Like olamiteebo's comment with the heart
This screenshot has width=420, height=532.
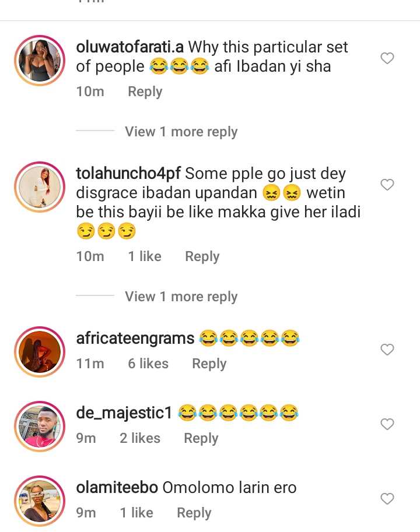[x=387, y=499]
